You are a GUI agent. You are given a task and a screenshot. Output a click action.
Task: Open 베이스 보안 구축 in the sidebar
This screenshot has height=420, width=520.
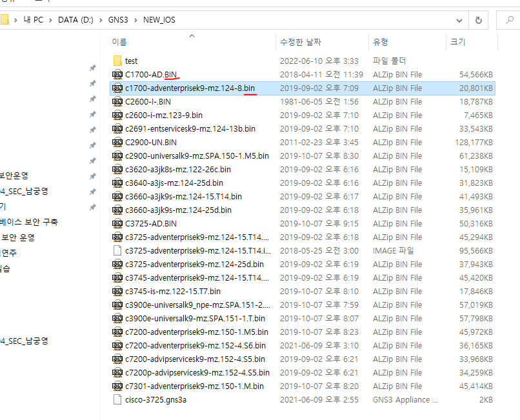pyautogui.click(x=28, y=222)
